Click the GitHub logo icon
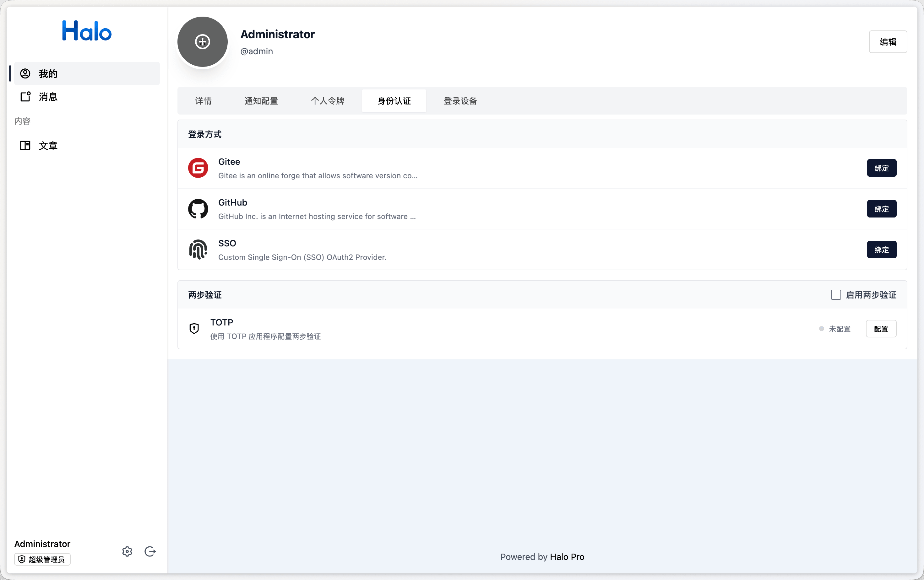The height and width of the screenshot is (580, 924). coord(198,209)
